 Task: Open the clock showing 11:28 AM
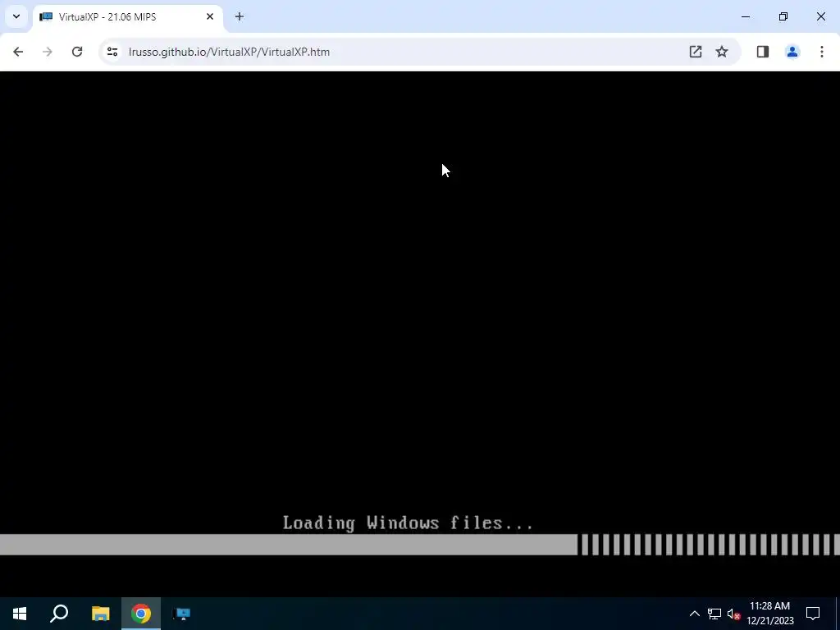769,614
